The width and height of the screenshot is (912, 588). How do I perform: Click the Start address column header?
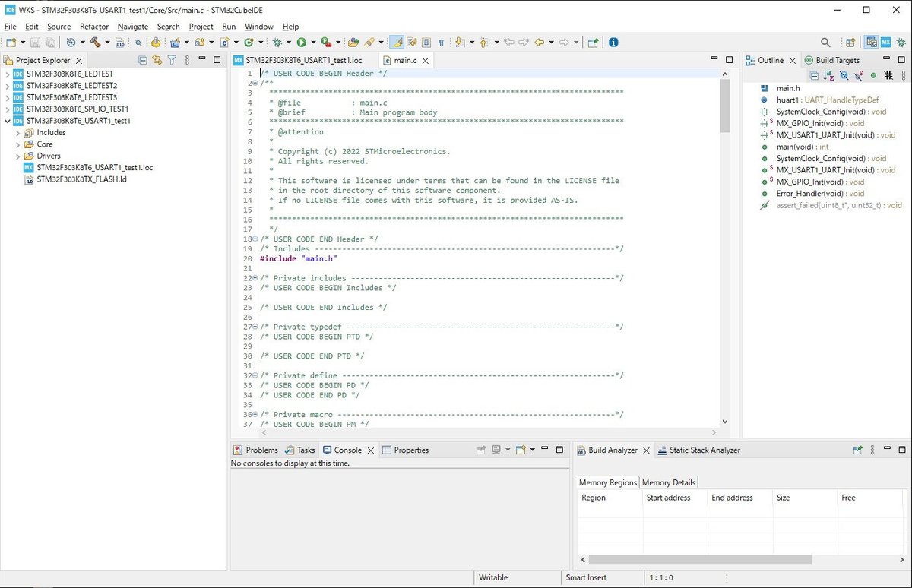[x=668, y=498]
